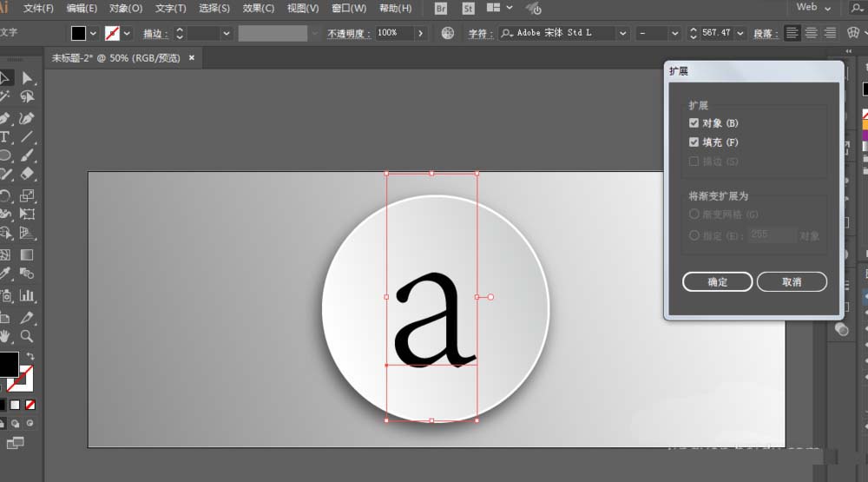Open the Web workspace switcher
This screenshot has height=482, width=868.
pyautogui.click(x=813, y=8)
